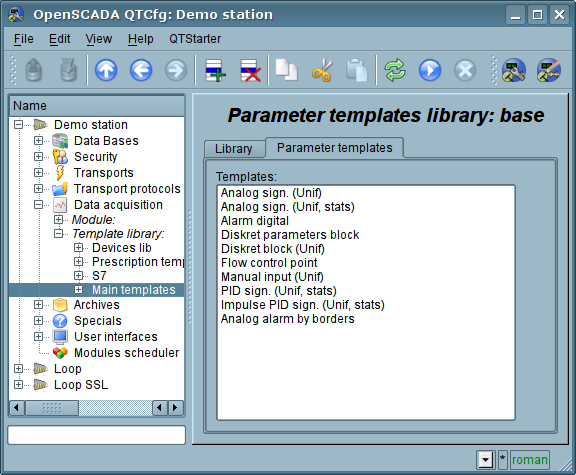Image resolution: width=576 pixels, height=475 pixels.
Task: Click the tree scrollbar left arrow
Action: (x=16, y=408)
